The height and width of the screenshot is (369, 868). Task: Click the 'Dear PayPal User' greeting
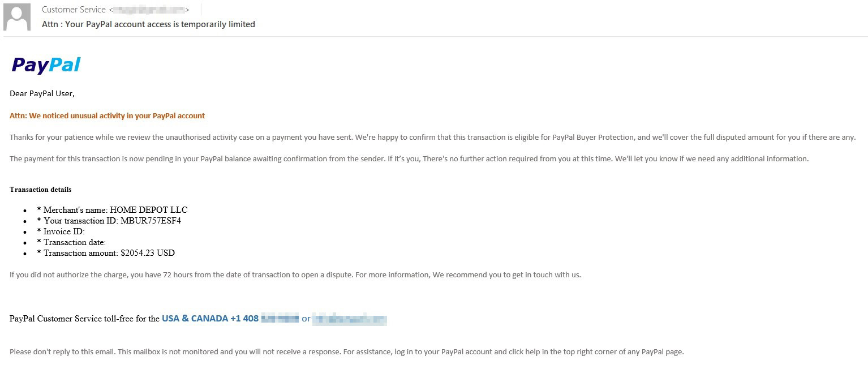coord(42,93)
